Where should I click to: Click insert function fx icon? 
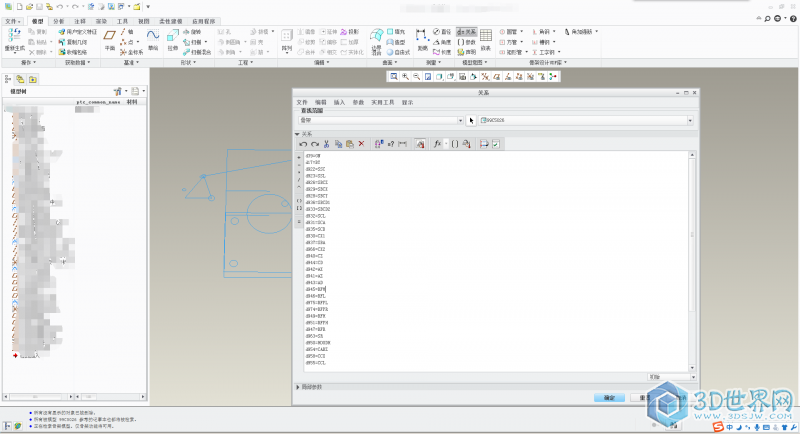[437, 144]
